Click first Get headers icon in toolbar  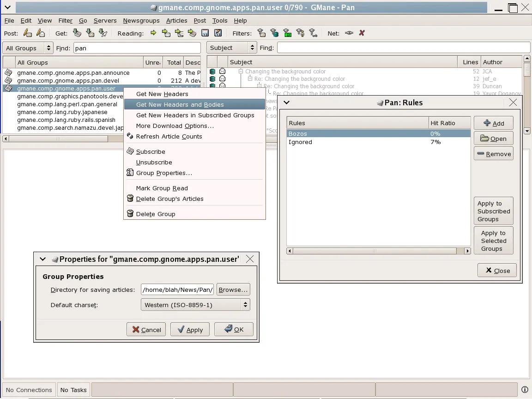pos(77,33)
